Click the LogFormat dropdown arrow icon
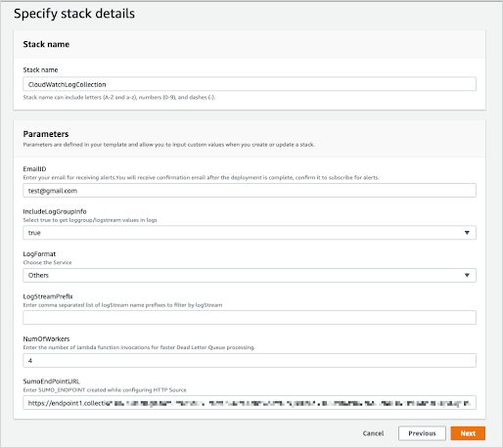The height and width of the screenshot is (448, 503). click(x=467, y=275)
